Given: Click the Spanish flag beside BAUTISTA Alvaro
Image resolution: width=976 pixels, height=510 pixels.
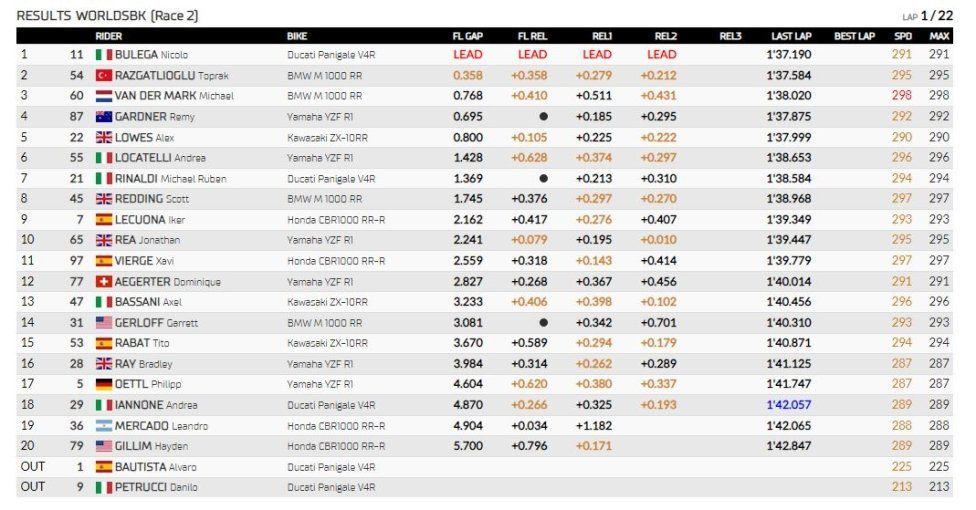Looking at the screenshot, I should tap(103, 467).
